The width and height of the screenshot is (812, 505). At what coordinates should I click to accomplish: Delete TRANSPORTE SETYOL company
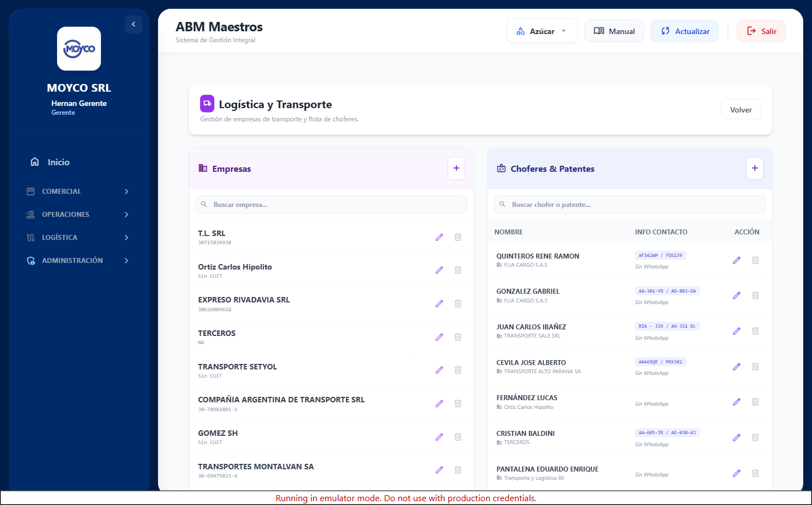[458, 370]
